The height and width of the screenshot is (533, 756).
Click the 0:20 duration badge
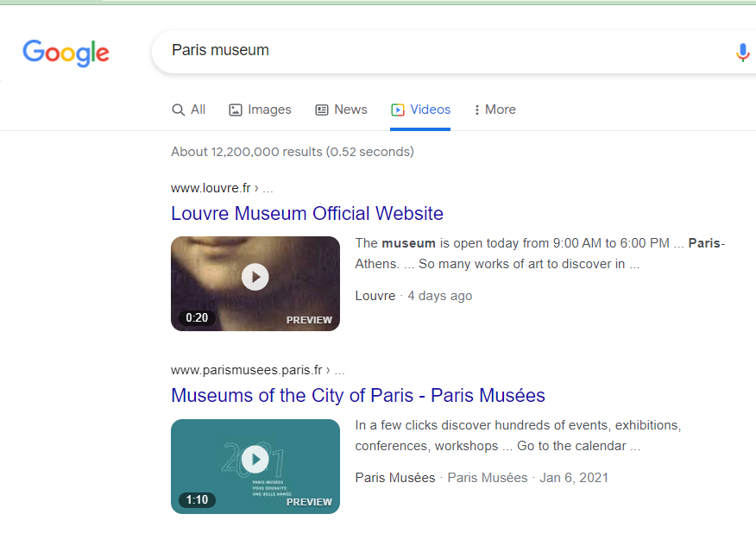(197, 317)
